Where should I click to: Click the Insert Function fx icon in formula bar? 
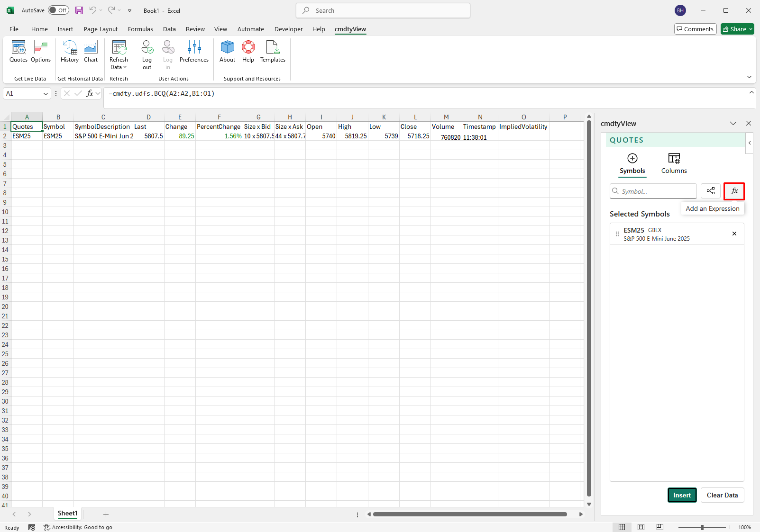point(90,94)
